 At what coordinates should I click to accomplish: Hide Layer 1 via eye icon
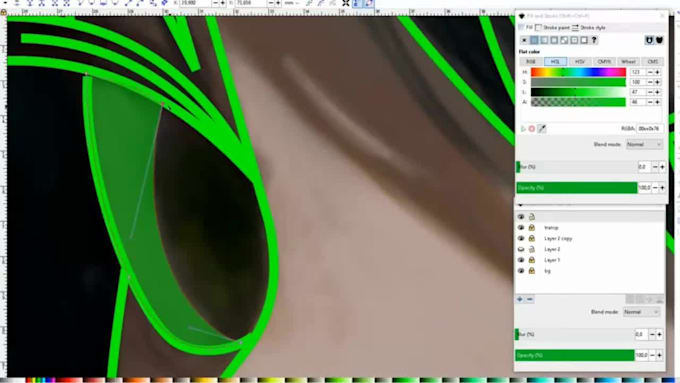coord(521,260)
